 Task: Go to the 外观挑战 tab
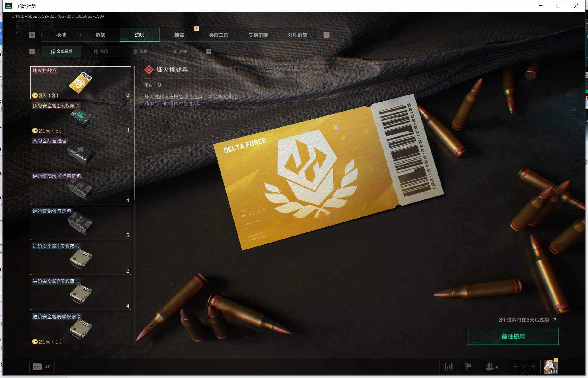click(298, 35)
